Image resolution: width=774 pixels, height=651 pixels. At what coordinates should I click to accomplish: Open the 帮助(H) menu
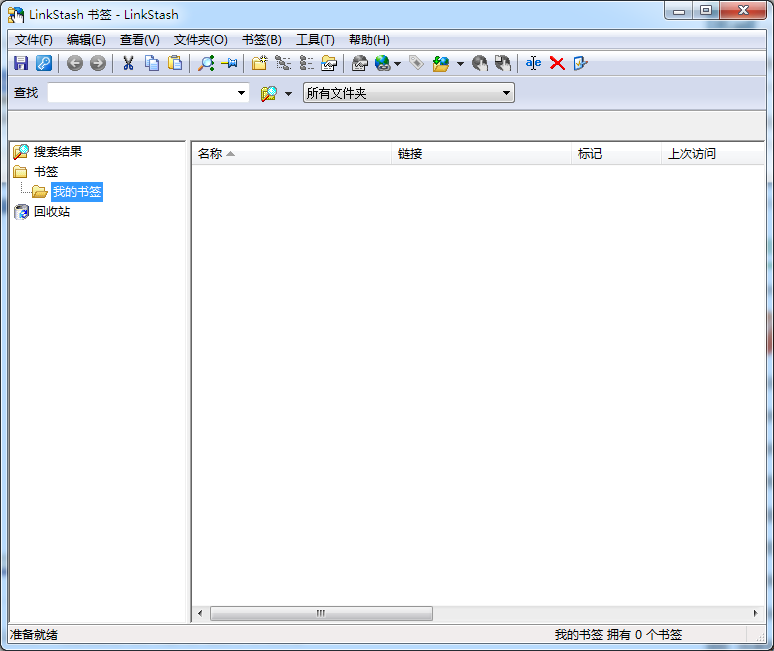click(369, 40)
